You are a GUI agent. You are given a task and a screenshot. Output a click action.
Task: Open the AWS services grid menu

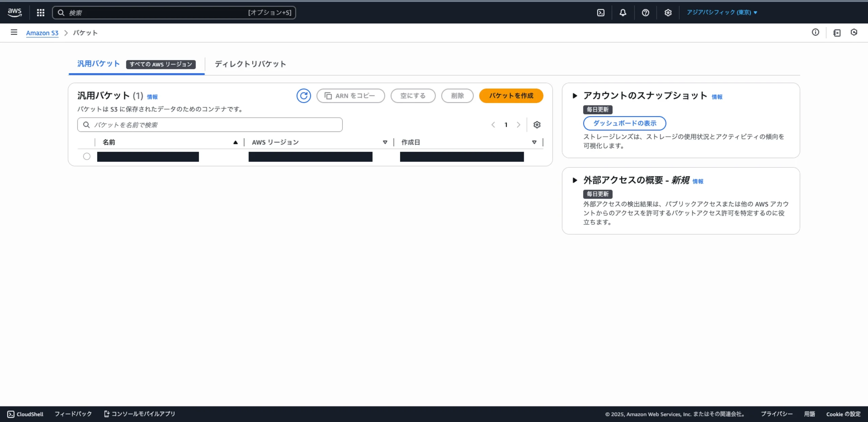(41, 13)
